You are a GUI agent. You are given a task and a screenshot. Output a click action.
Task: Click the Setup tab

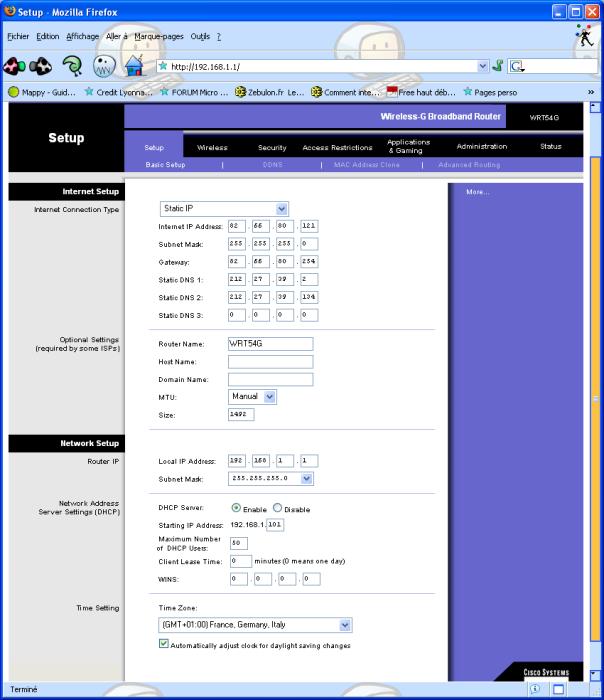(154, 147)
